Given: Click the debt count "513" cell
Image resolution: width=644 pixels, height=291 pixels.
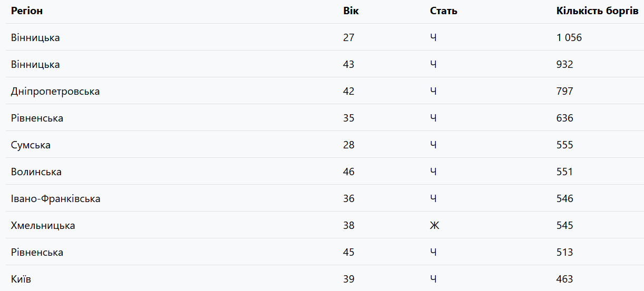Looking at the screenshot, I should 564,253.
